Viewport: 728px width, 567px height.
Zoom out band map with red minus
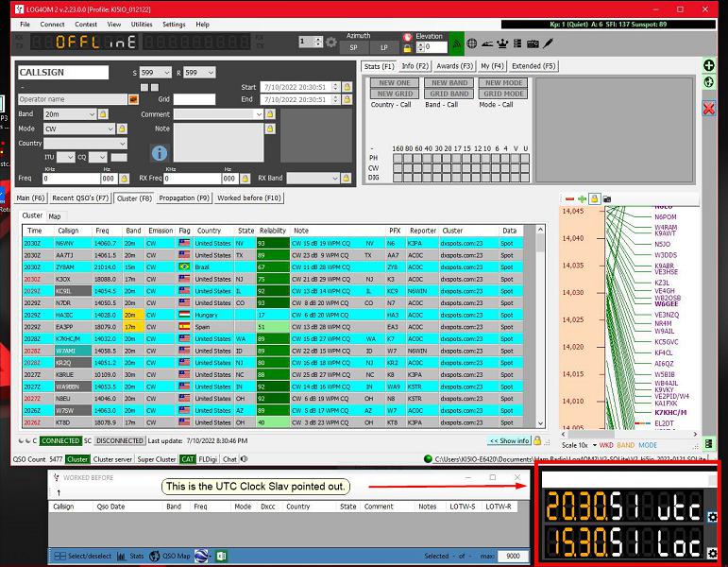569,199
